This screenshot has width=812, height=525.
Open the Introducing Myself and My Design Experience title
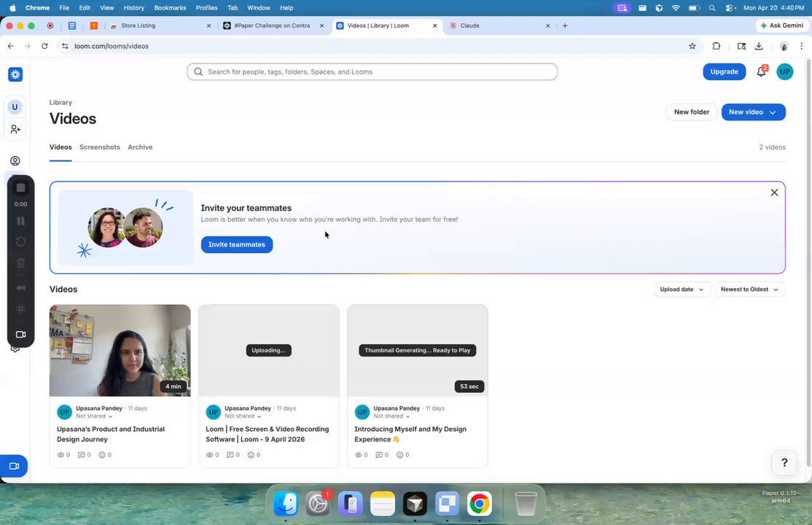pyautogui.click(x=410, y=435)
